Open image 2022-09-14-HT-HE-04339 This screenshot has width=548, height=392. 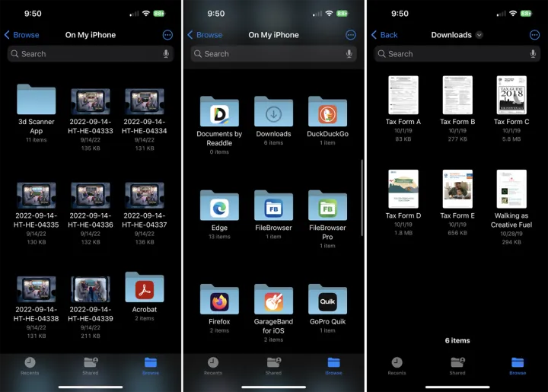(x=91, y=289)
